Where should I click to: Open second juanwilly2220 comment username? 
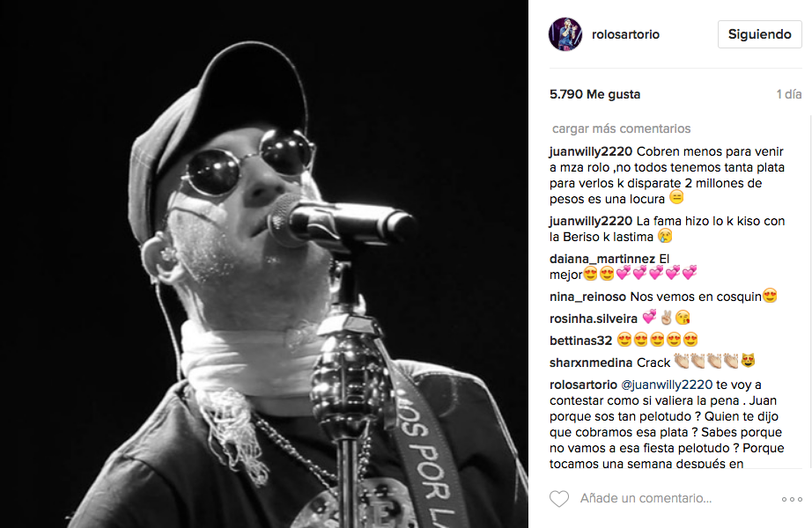591,221
